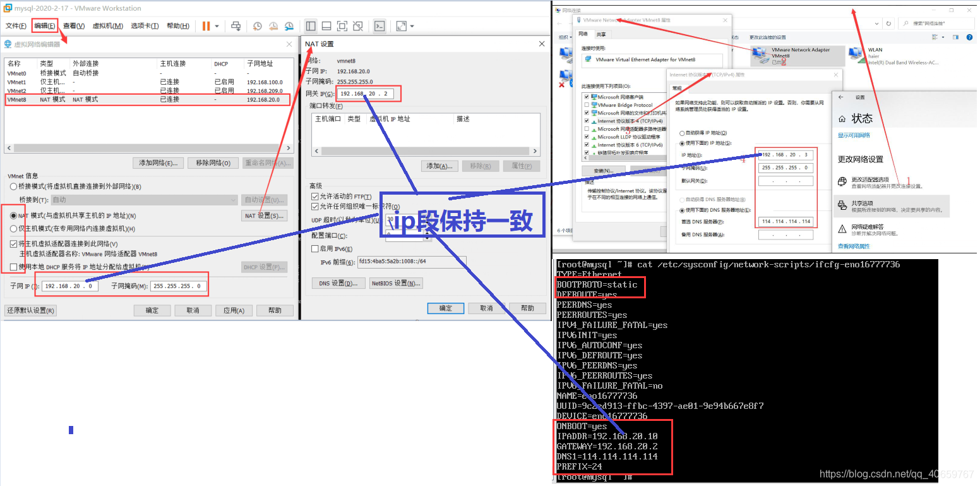The height and width of the screenshot is (486, 980).
Task: Click 添加(A)... in NAT port forwarding
Action: pyautogui.click(x=439, y=166)
